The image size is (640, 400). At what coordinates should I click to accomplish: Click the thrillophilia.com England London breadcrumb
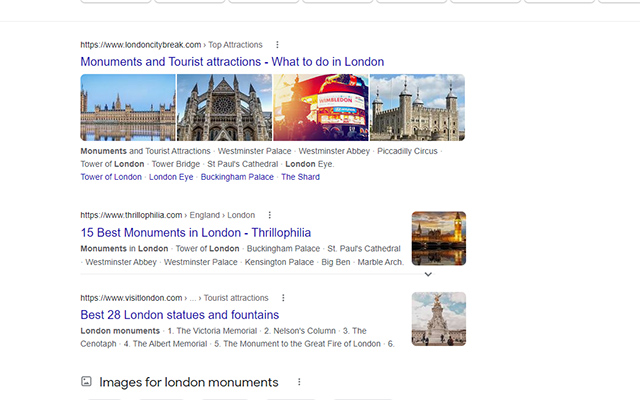click(167, 215)
